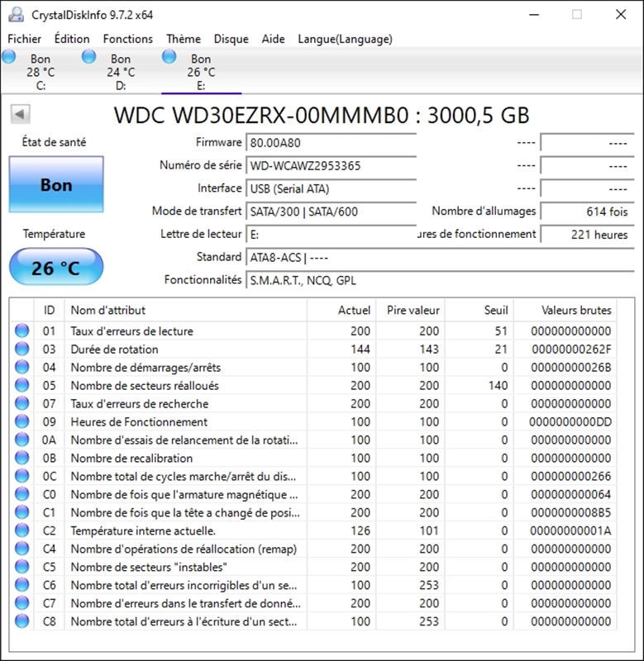Click the Numéro de série field
This screenshot has height=661, width=644.
(331, 165)
